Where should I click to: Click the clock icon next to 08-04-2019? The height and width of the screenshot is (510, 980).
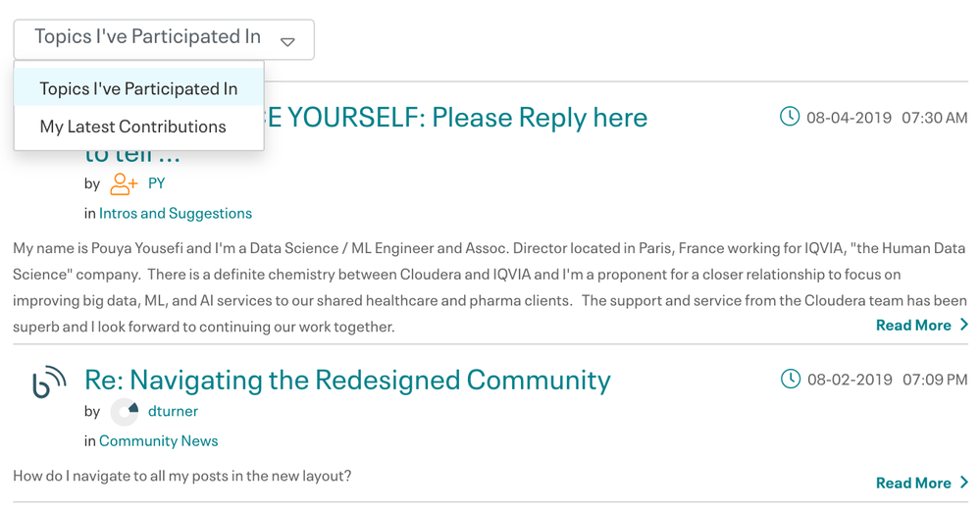click(x=790, y=117)
